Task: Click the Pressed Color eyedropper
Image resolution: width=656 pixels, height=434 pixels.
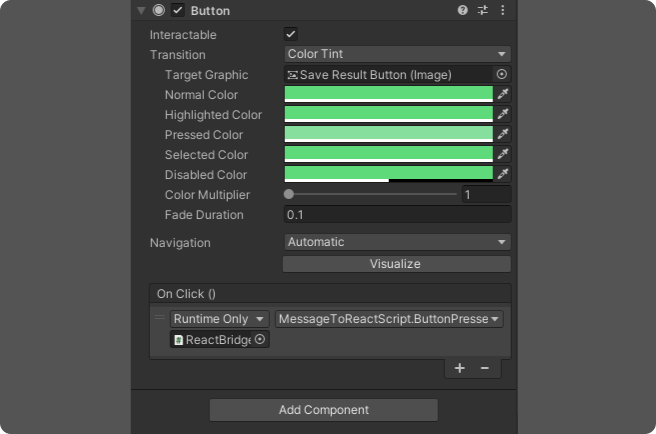Action: point(503,134)
